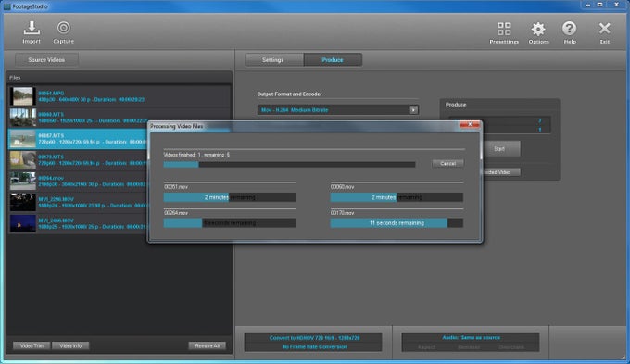Click the Convert to HD/DV 720 button
The image size is (630, 364).
(313, 343)
